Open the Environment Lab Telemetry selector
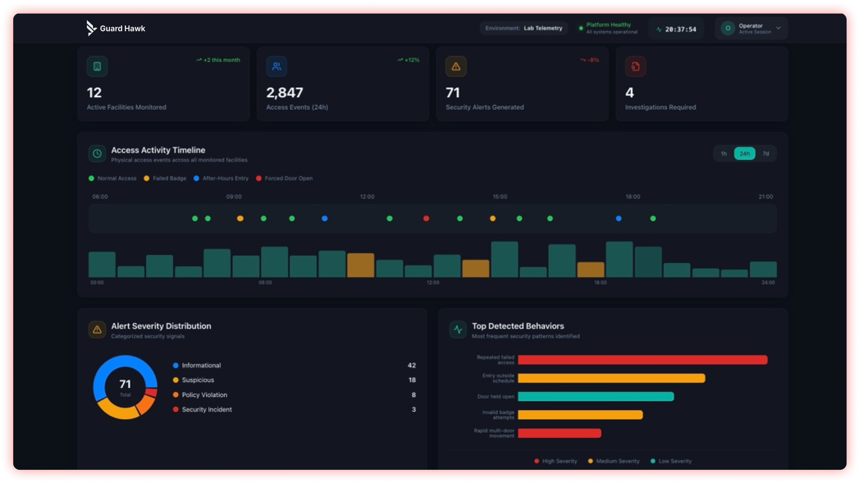868x483 pixels. (x=523, y=28)
